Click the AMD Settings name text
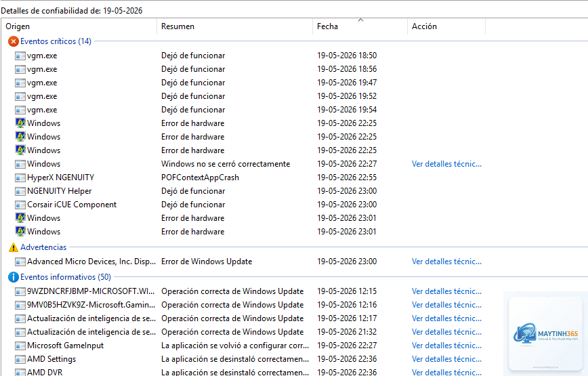Screen dimensions: 588x376 point(51,359)
